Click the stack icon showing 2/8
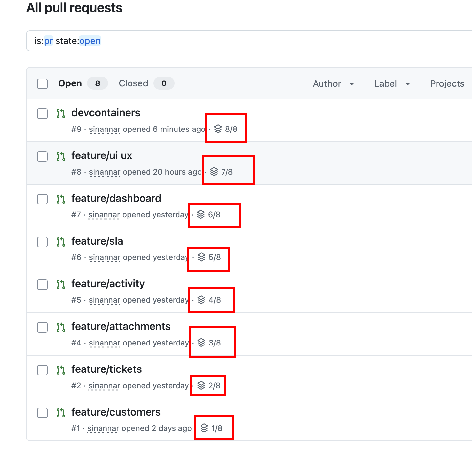 pos(201,385)
